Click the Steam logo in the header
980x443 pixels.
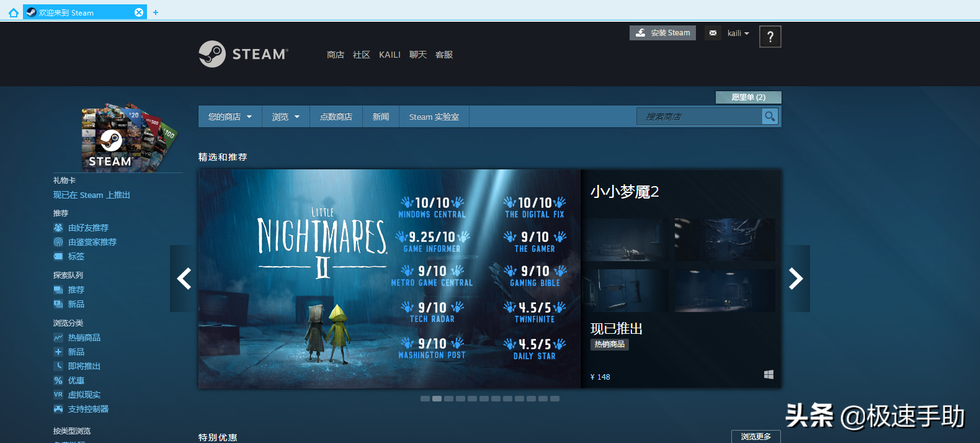(x=243, y=54)
